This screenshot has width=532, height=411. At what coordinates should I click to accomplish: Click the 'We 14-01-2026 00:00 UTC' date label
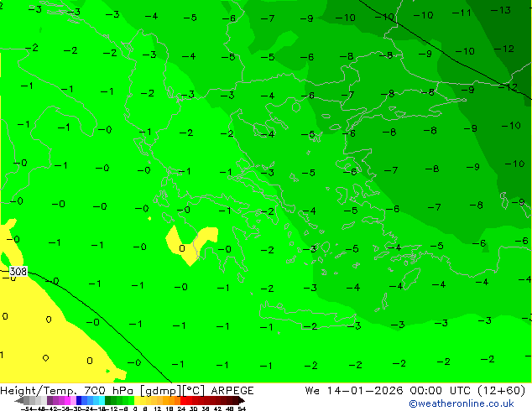388,391
